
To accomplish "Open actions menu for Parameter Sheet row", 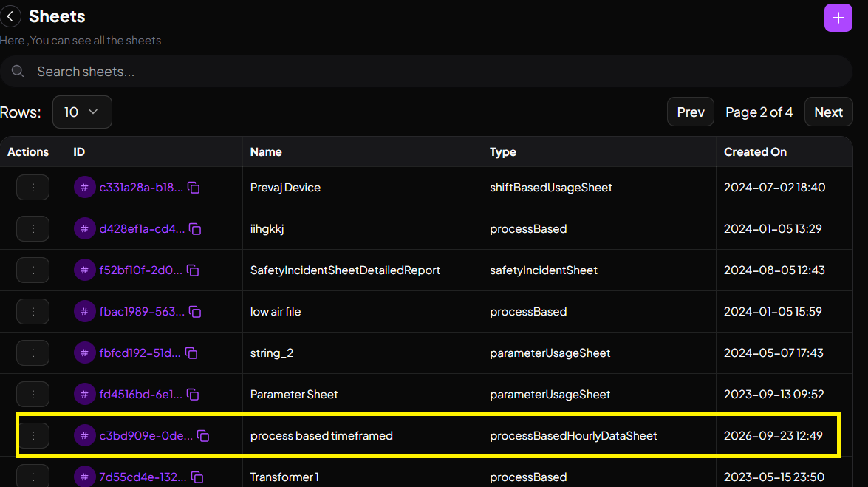I will click(x=33, y=395).
